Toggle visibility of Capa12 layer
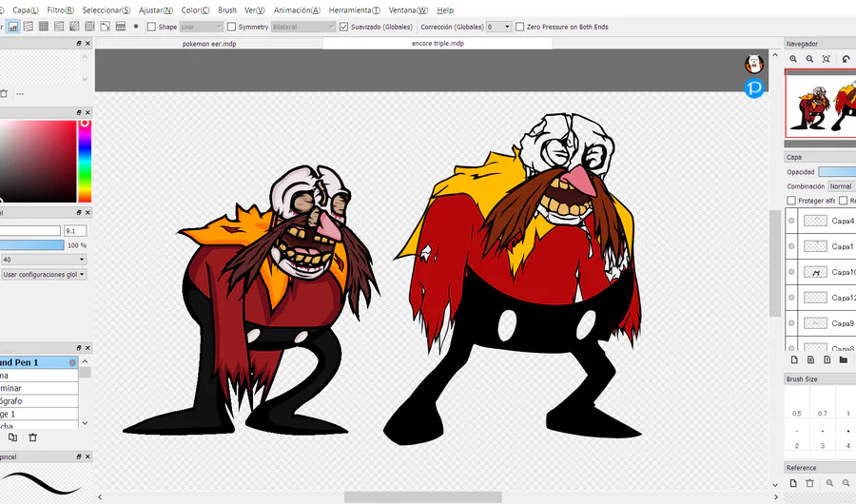This screenshot has height=504, width=856. click(x=791, y=298)
